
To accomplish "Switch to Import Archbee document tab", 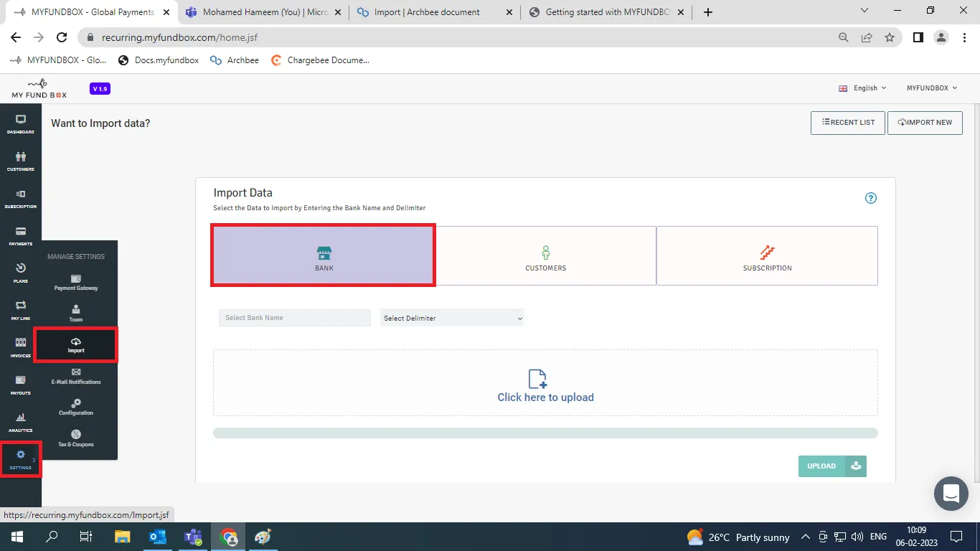I will click(x=435, y=12).
